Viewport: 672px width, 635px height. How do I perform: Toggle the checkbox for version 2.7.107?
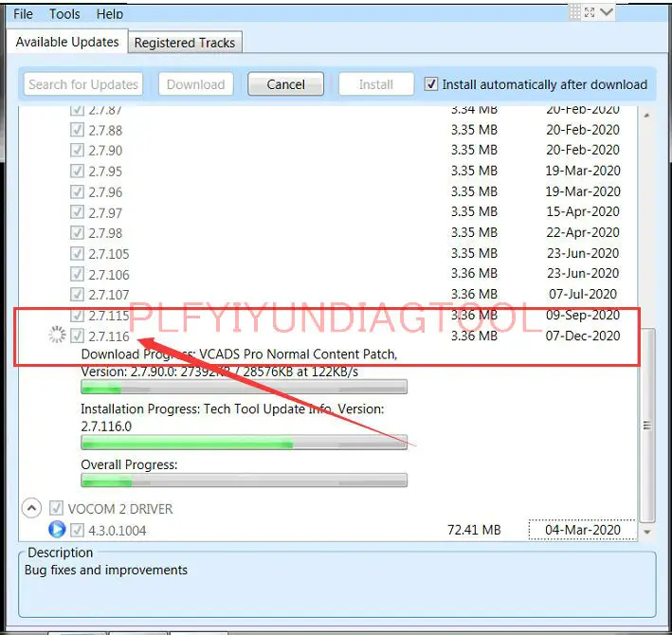click(x=77, y=295)
